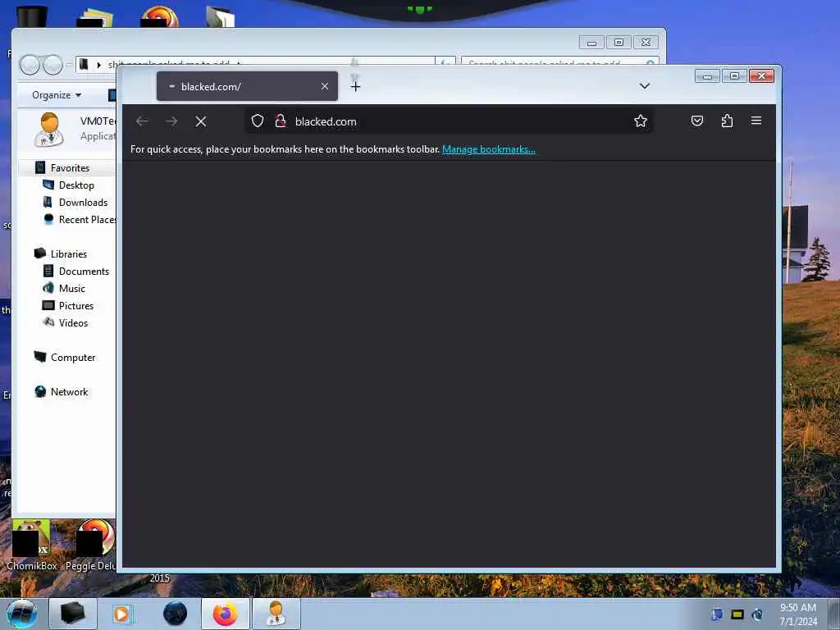Click the blacked.com address bar
The width and height of the screenshot is (840, 630).
click(x=449, y=121)
